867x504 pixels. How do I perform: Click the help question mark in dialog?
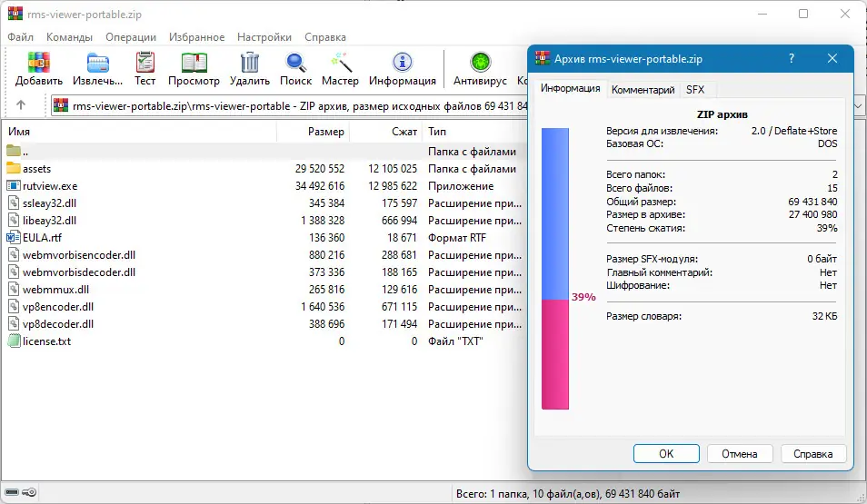point(792,58)
